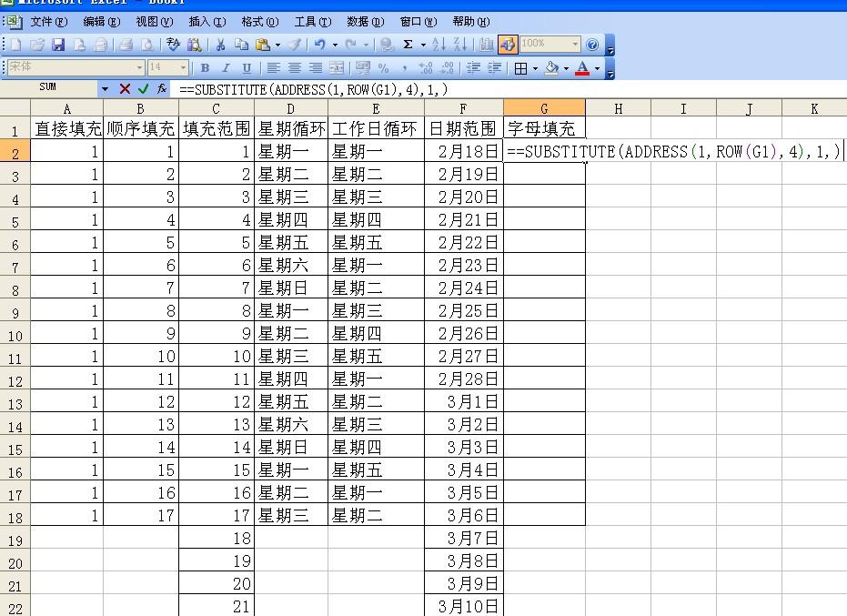The image size is (847, 616).
Task: Expand the Paste options arrow
Action: (277, 45)
